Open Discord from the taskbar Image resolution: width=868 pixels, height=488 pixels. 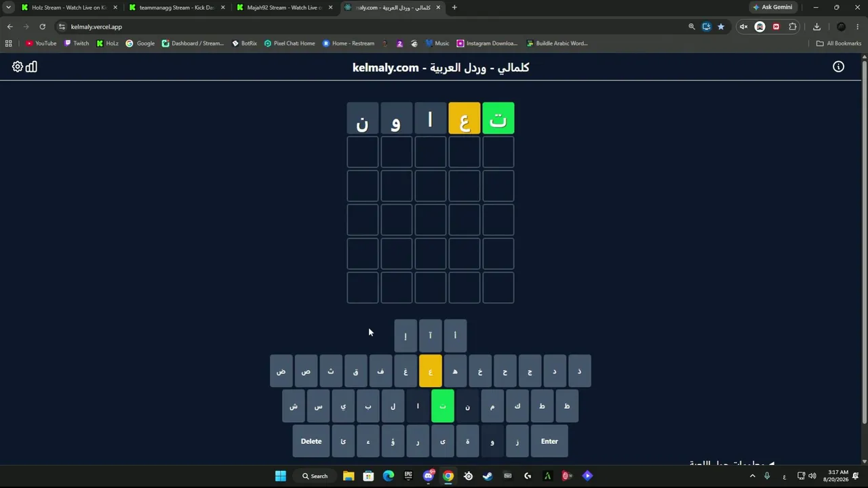[x=429, y=476]
